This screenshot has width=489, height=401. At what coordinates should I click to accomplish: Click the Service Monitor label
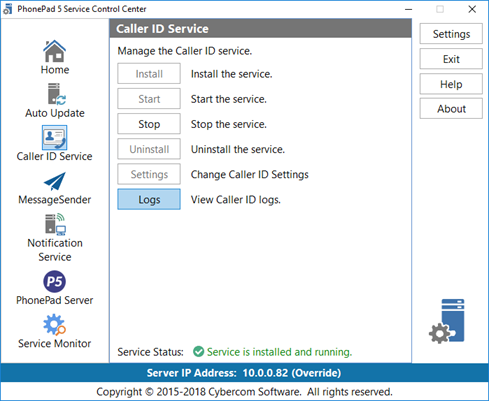click(55, 343)
